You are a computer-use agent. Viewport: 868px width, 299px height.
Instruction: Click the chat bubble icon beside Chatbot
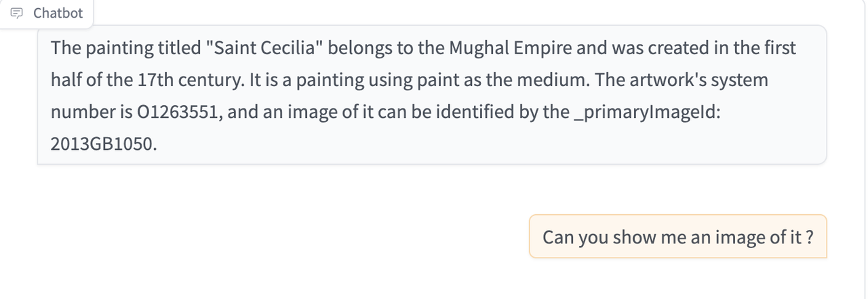(19, 13)
